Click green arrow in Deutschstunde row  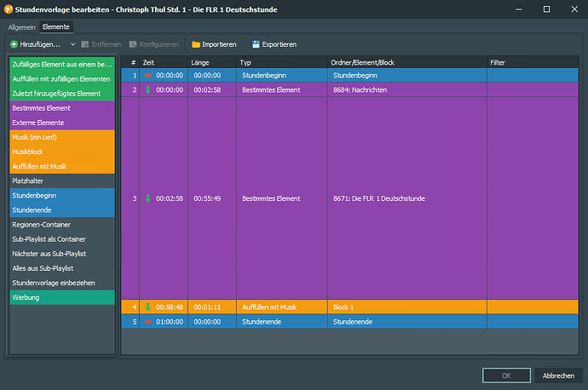(x=147, y=198)
